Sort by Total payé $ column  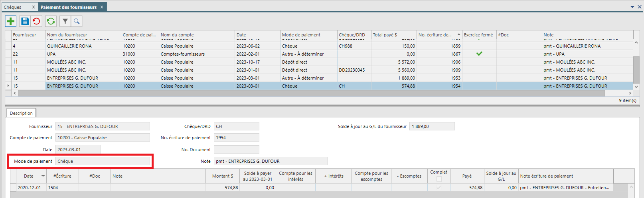pyautogui.click(x=394, y=35)
